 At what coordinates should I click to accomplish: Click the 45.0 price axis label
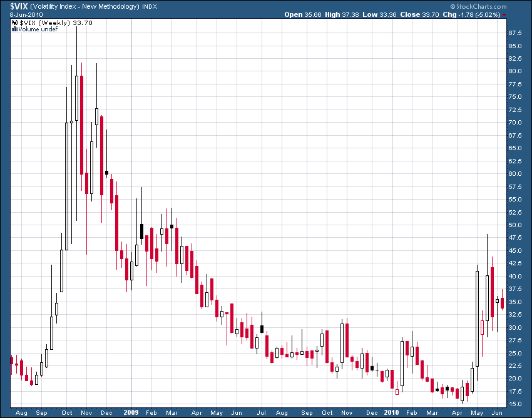click(x=515, y=251)
